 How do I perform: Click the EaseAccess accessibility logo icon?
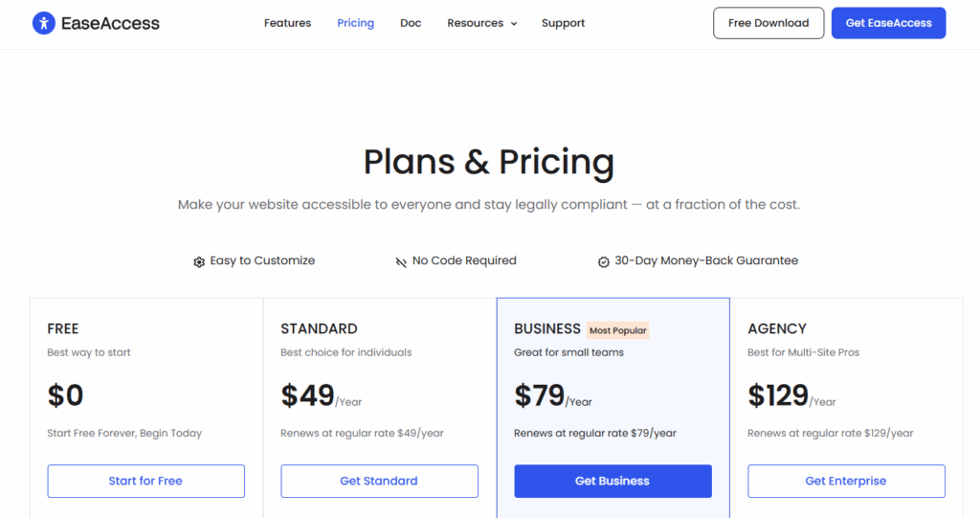tap(43, 23)
